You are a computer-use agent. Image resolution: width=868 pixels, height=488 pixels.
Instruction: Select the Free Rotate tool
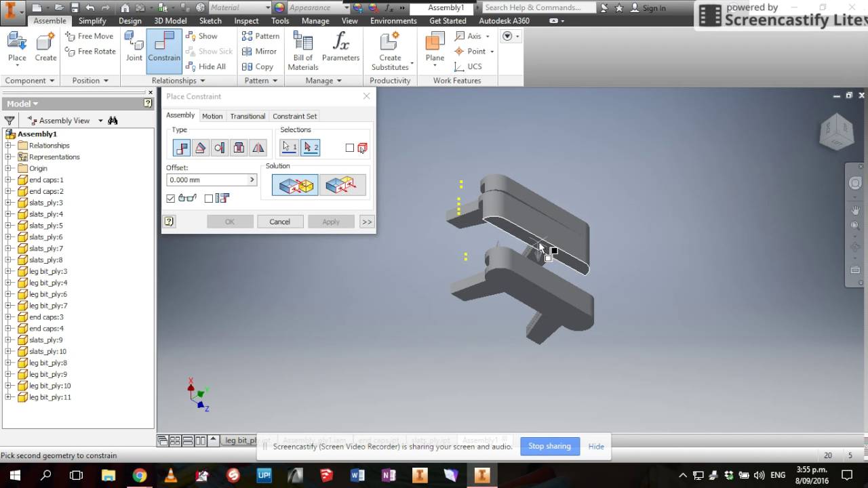point(91,52)
